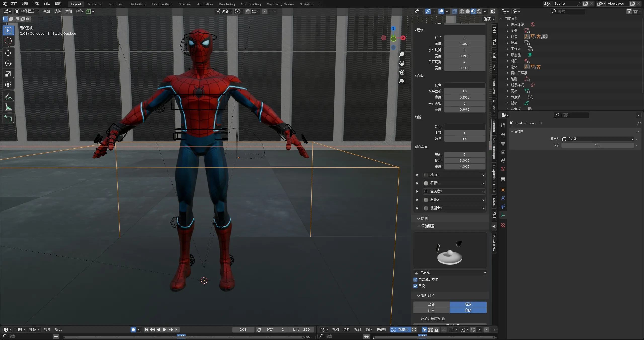Image resolution: width=644 pixels, height=340 pixels.
Task: Open the Object Constraints properties tab
Action: click(x=503, y=207)
